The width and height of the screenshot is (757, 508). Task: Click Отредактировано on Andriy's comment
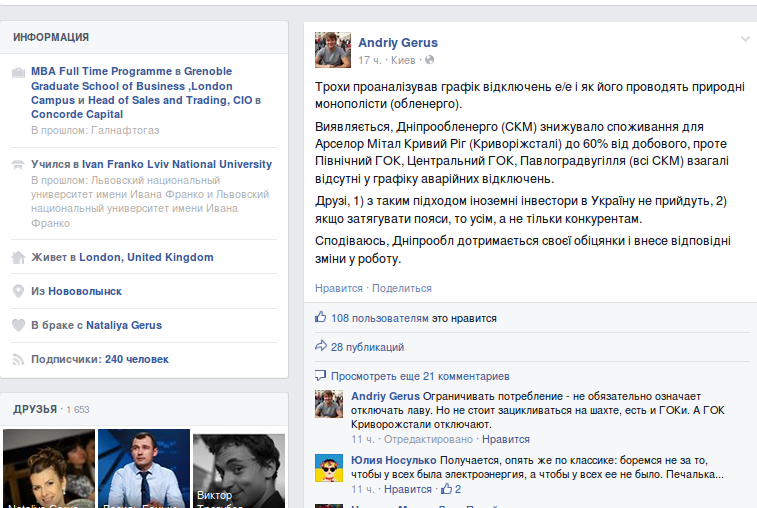click(428, 439)
